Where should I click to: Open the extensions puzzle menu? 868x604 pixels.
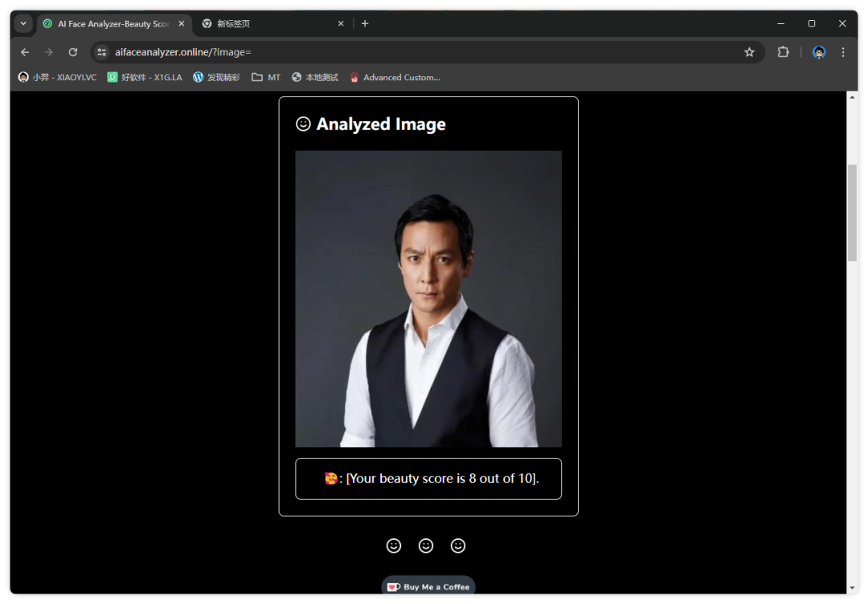(x=783, y=52)
